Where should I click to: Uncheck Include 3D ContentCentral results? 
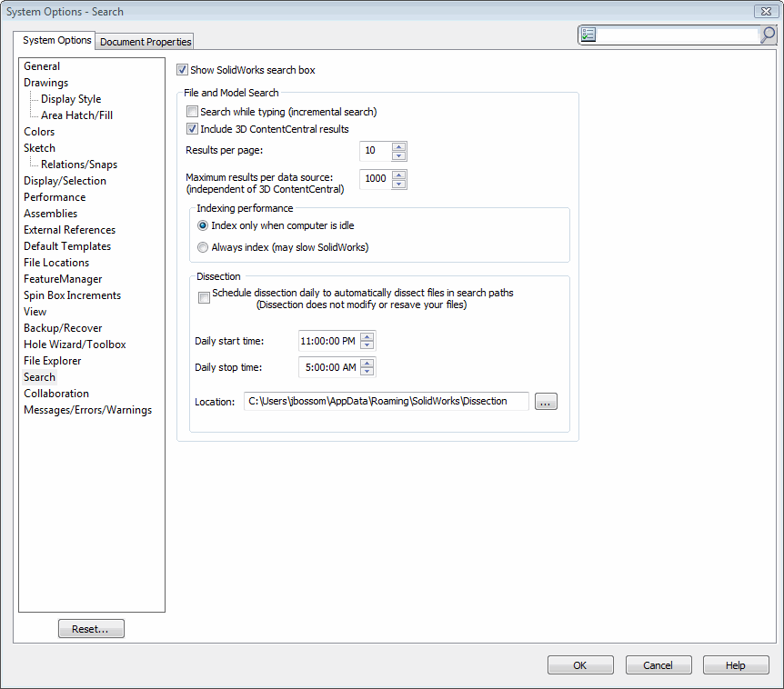tap(192, 128)
